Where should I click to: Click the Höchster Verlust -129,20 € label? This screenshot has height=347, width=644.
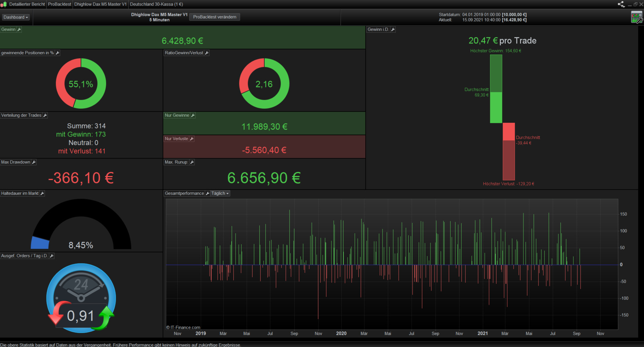(x=509, y=184)
